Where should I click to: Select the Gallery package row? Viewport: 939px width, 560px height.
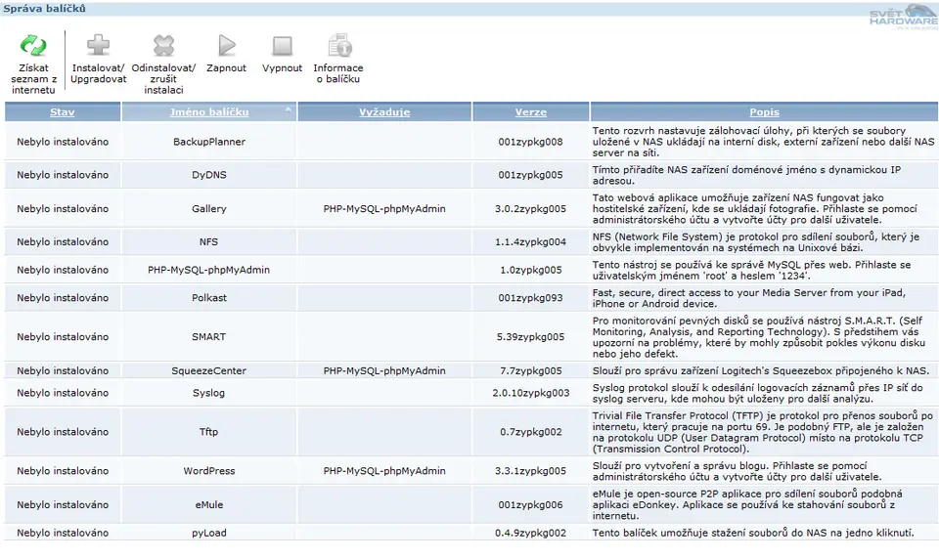click(209, 208)
